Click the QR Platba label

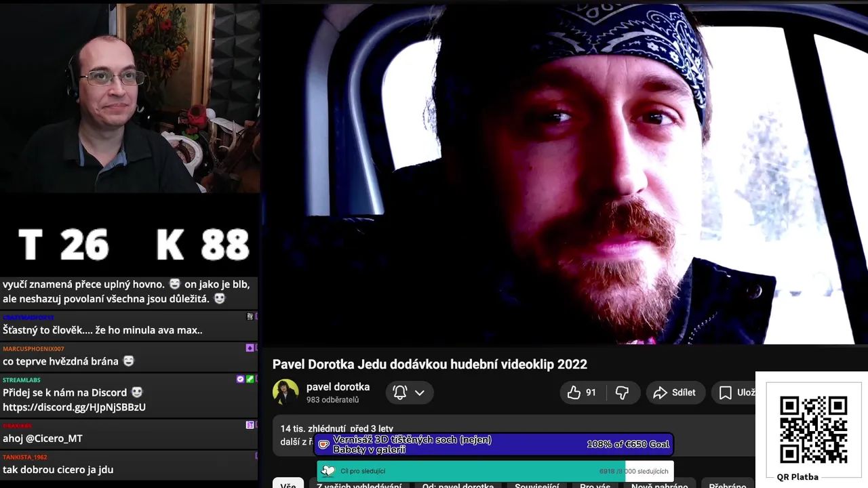797,476
